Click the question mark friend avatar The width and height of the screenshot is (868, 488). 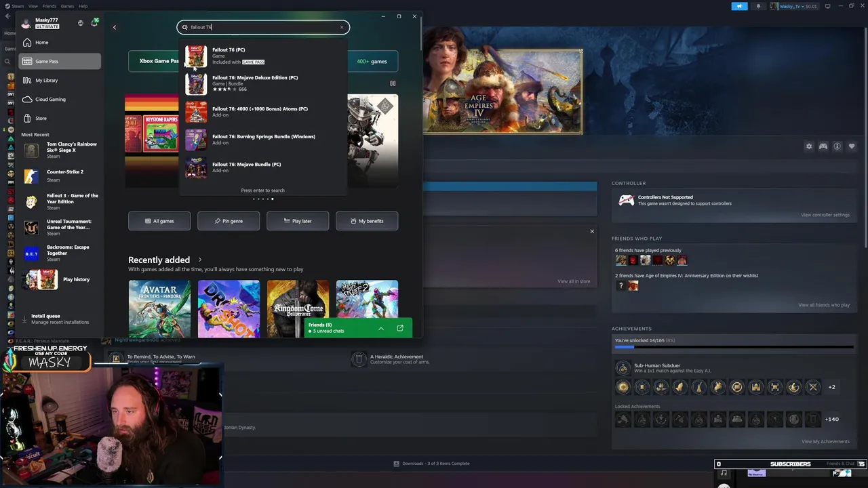(620, 286)
